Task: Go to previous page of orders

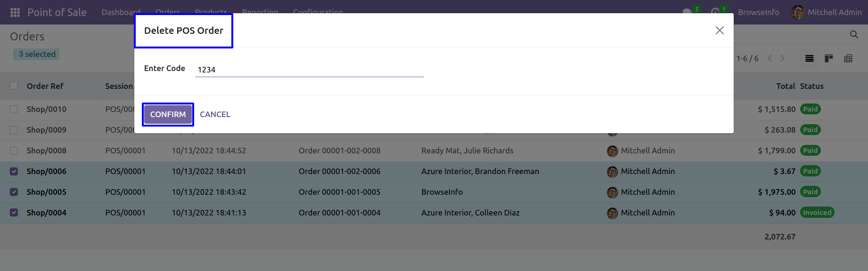Action: coord(770,58)
